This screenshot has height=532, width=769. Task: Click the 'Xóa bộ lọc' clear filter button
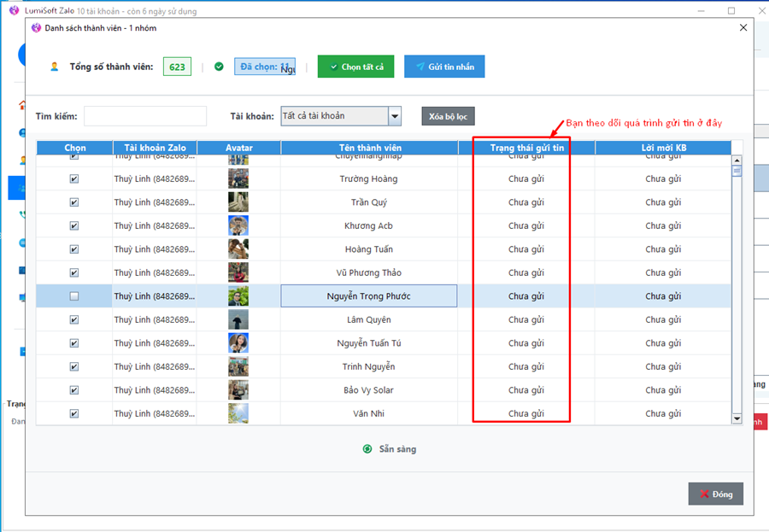click(x=448, y=116)
